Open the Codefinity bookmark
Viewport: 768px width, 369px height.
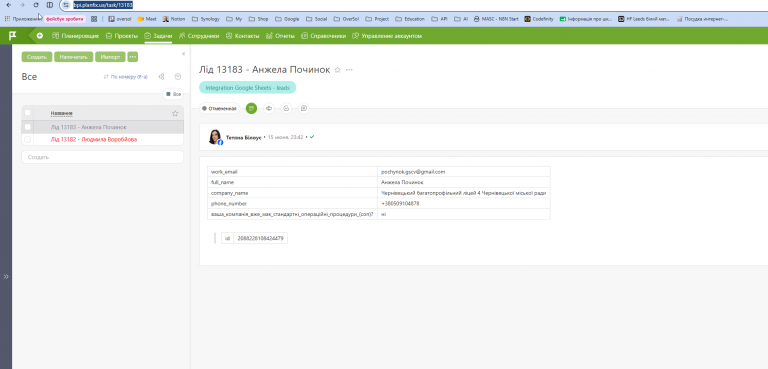click(x=538, y=19)
